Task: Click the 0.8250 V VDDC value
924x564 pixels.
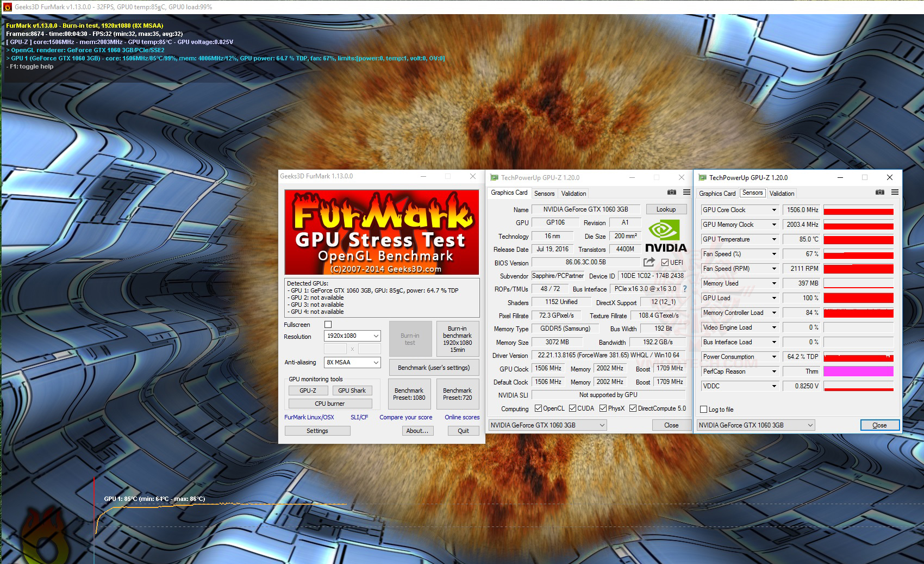Action: pyautogui.click(x=802, y=386)
